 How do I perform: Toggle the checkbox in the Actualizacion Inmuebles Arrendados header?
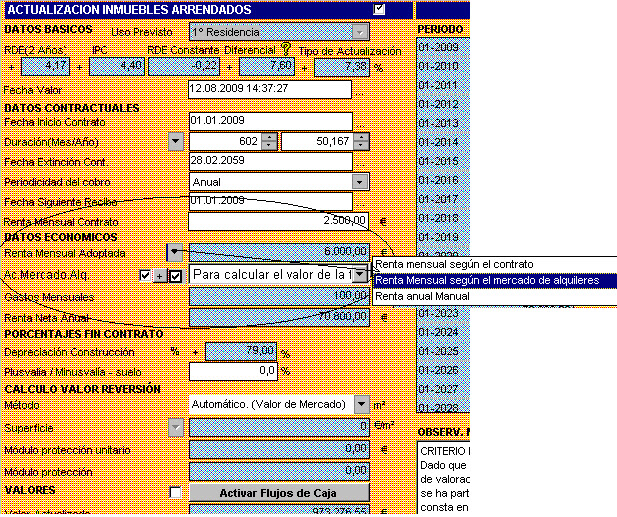pos(379,9)
